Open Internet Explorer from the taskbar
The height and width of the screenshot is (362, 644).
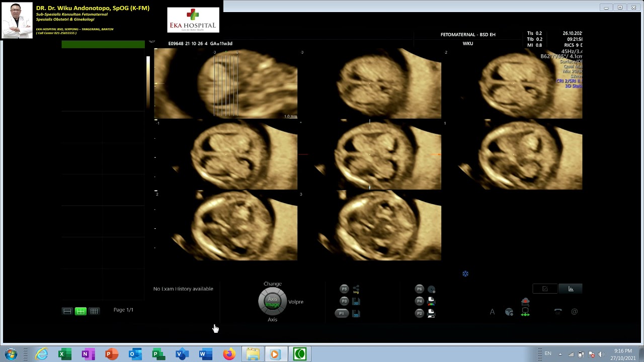pos(42,354)
